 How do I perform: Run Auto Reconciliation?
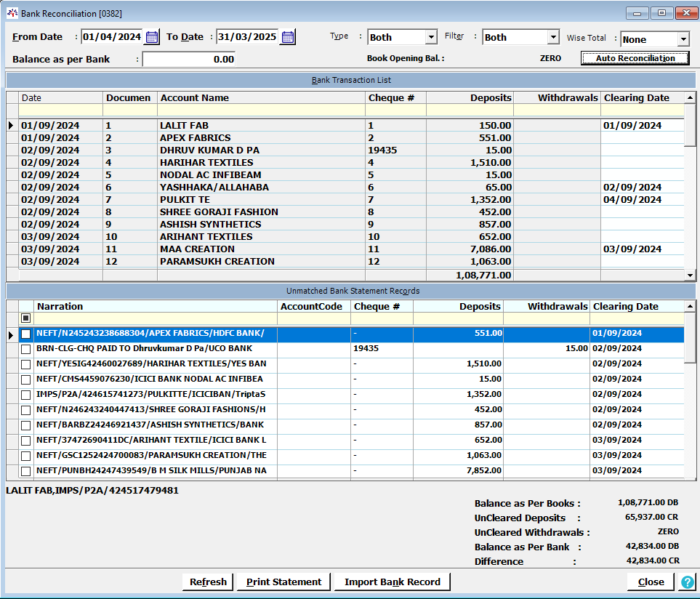[635, 58]
